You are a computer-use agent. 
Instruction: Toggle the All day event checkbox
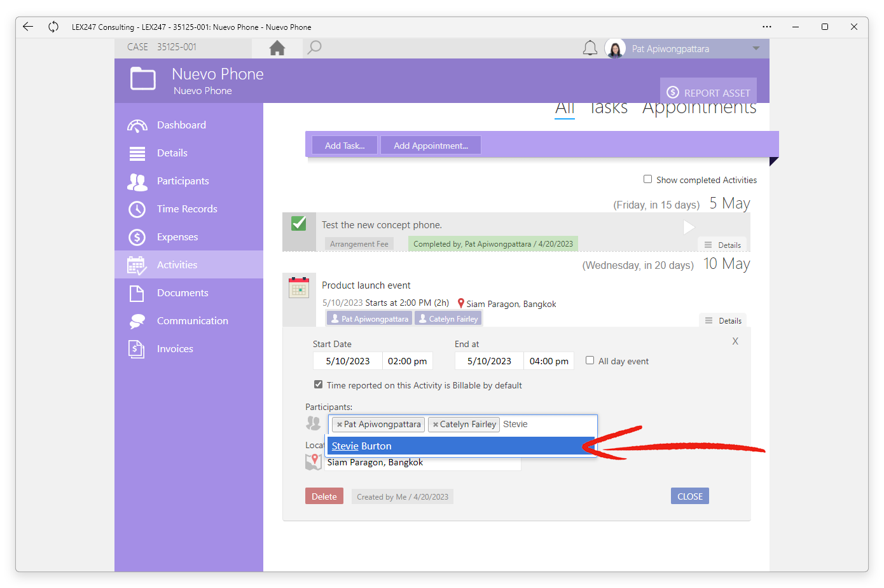pos(590,360)
